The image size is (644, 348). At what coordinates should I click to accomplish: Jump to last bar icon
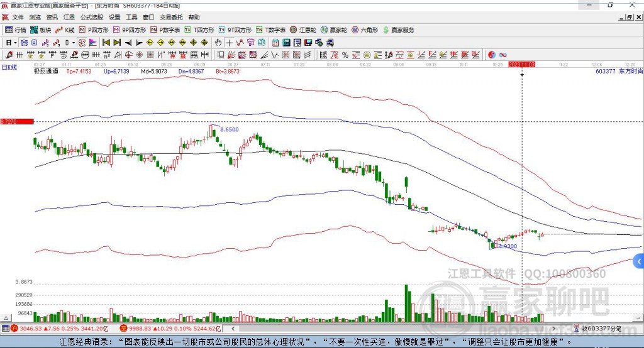tap(117, 43)
